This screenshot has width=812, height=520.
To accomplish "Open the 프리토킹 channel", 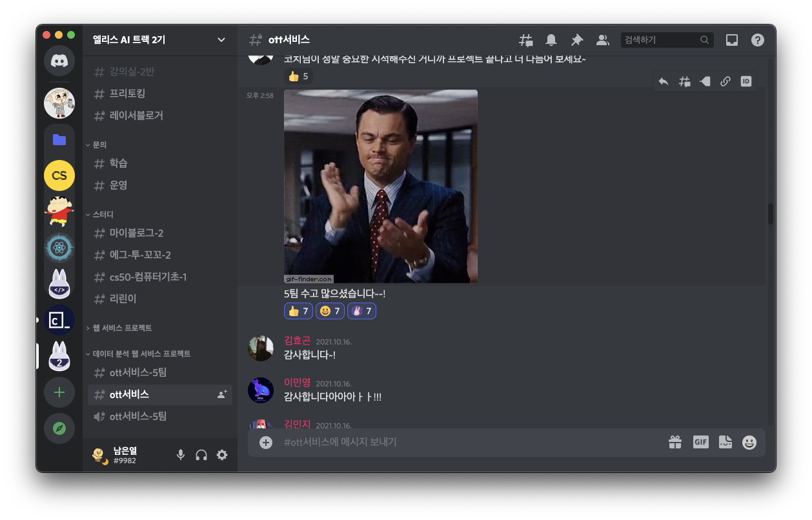I will click(x=159, y=94).
